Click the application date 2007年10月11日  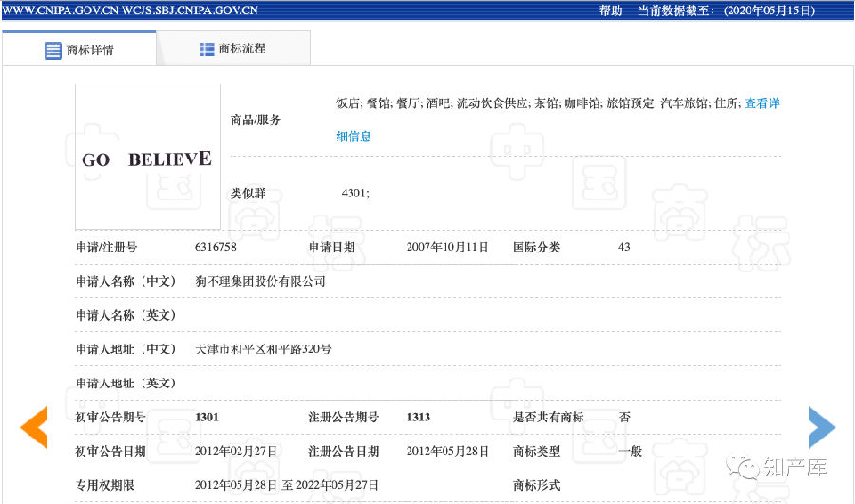tap(446, 247)
